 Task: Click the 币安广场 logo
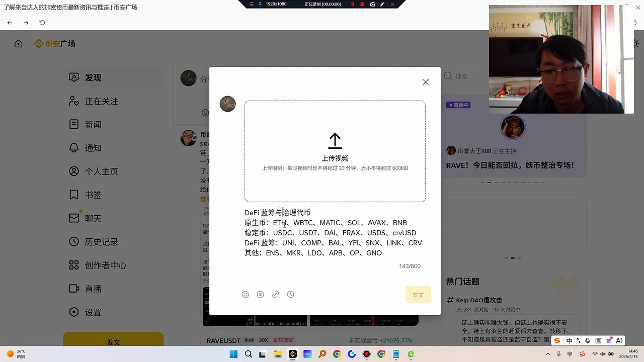pos(54,44)
